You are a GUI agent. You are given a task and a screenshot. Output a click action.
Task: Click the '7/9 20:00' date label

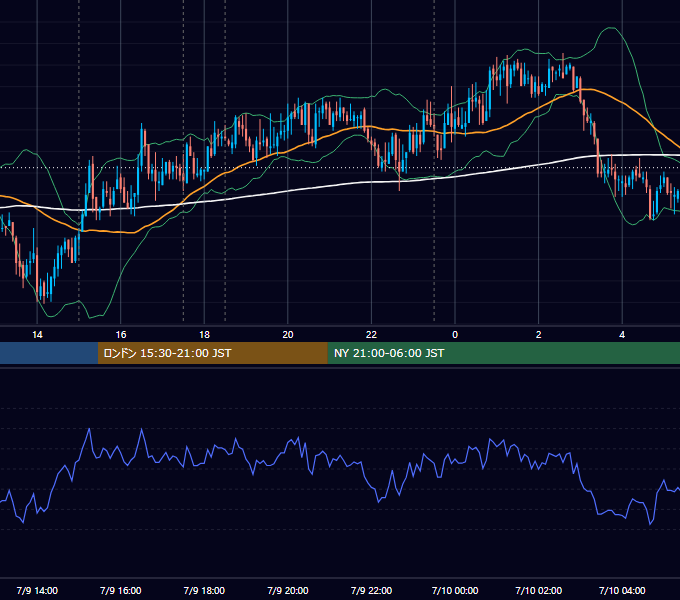pos(288,590)
